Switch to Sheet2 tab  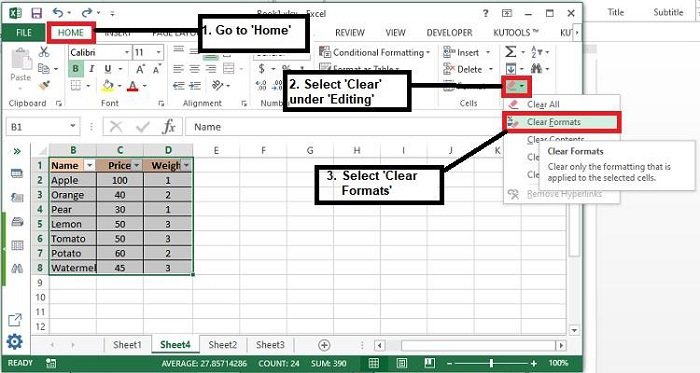[222, 345]
